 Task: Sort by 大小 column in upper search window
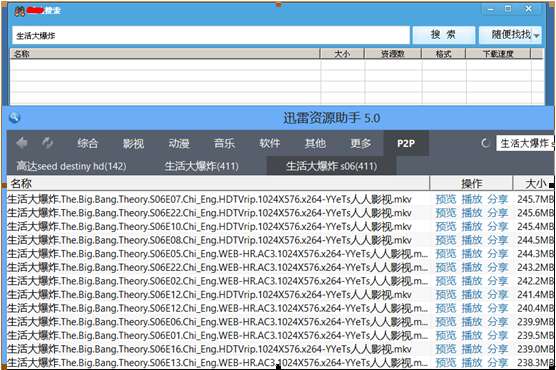coord(342,54)
